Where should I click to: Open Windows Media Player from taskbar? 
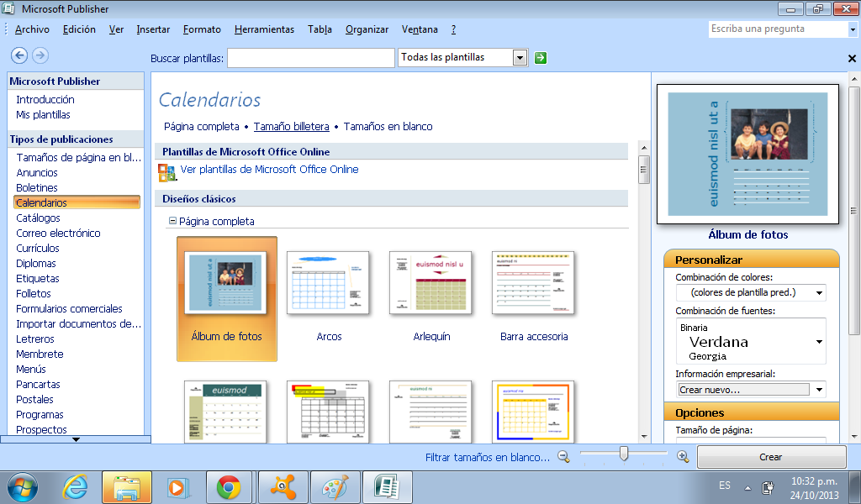178,487
